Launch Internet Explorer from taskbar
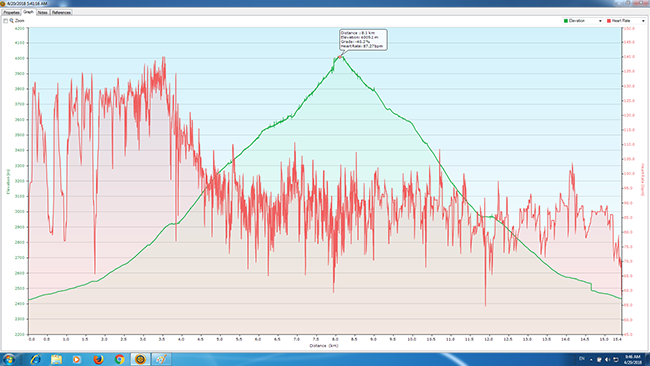Viewport: 650px width, 366px height. [35, 359]
